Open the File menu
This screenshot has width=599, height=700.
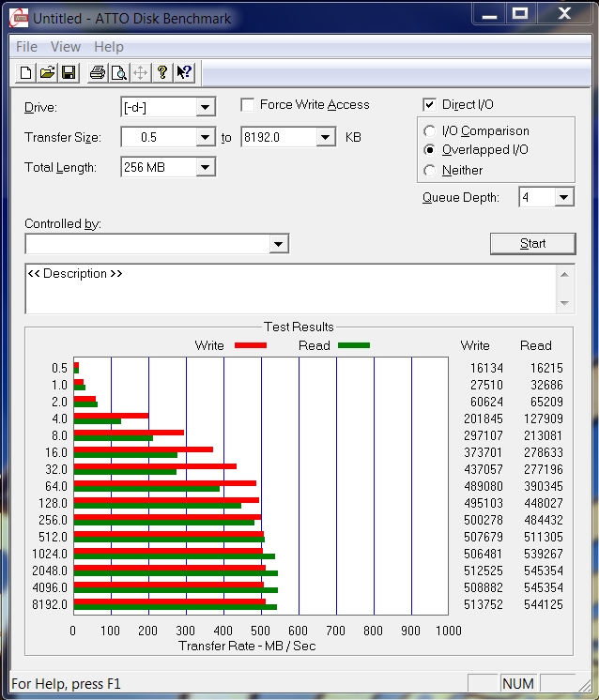point(26,47)
